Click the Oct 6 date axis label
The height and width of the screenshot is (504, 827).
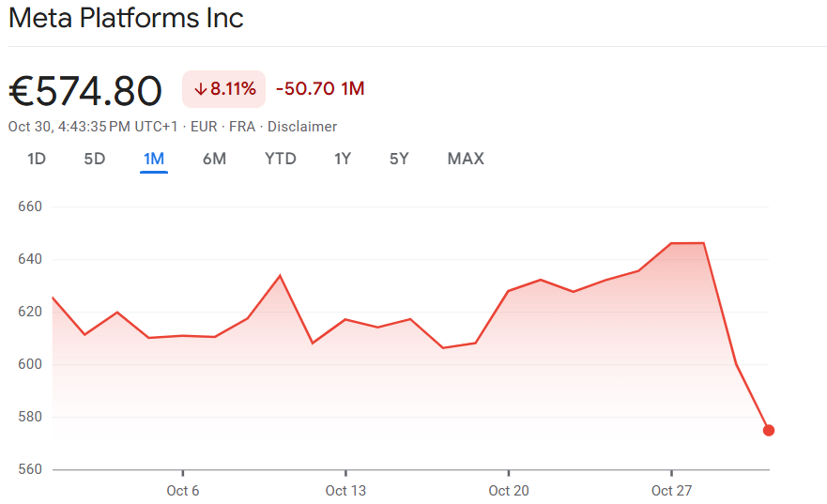click(x=183, y=490)
